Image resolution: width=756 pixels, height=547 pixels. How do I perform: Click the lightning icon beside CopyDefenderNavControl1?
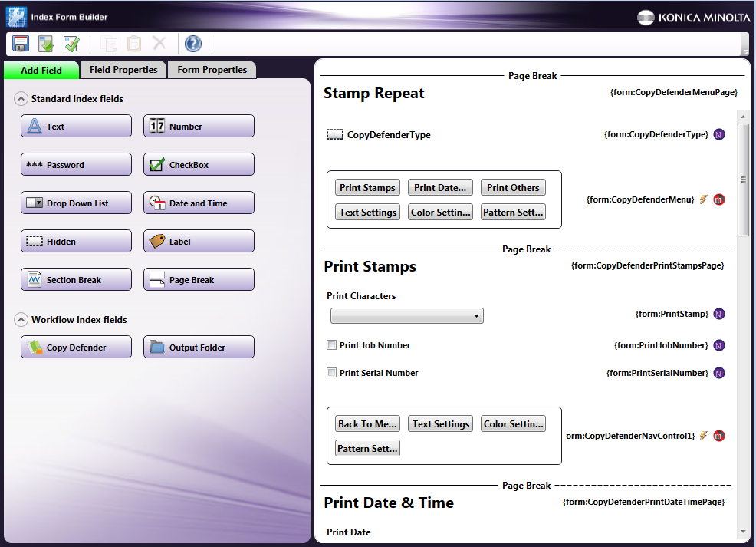pos(703,436)
